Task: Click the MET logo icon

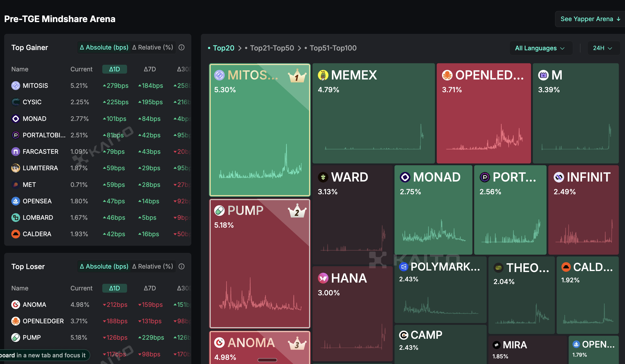Action: coord(16,185)
